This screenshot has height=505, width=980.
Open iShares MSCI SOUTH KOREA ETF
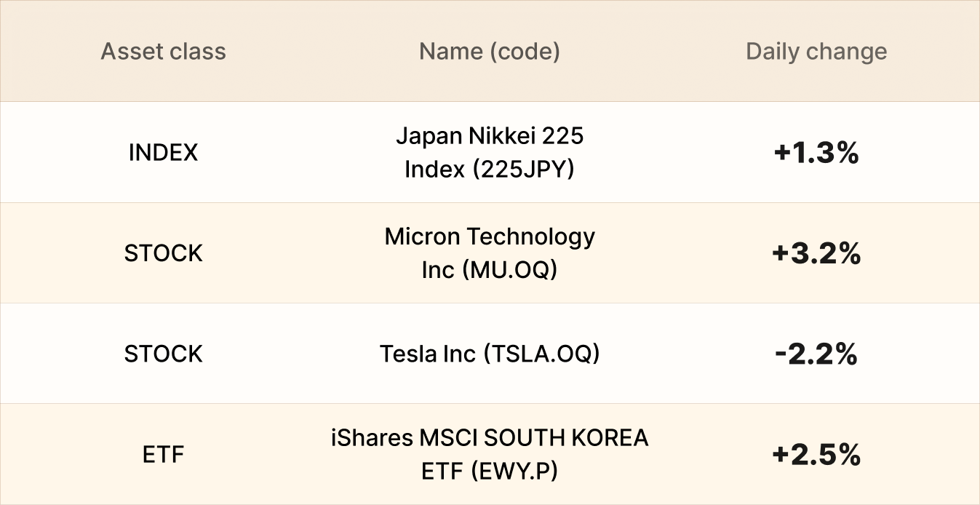(490, 455)
